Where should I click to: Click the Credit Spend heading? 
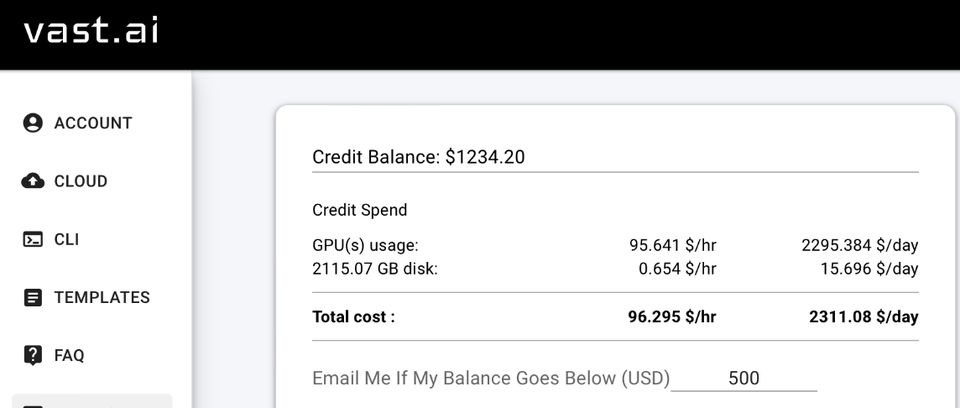(359, 210)
